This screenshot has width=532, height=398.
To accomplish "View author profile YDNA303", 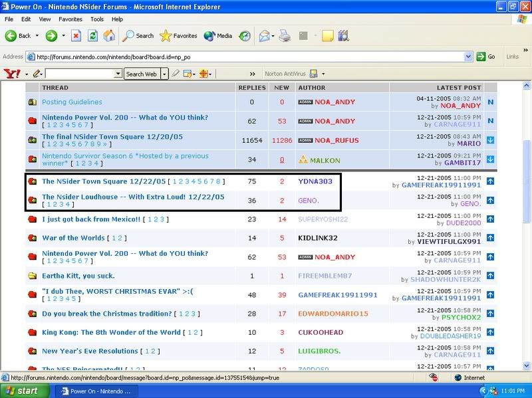I will [315, 181].
